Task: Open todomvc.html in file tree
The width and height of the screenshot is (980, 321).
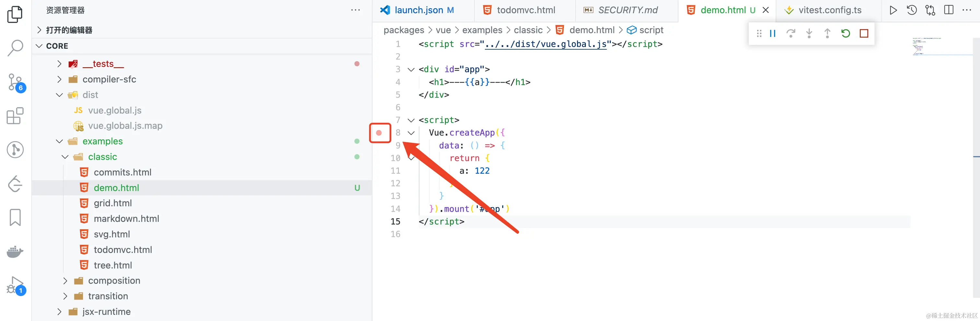Action: coord(202,250)
